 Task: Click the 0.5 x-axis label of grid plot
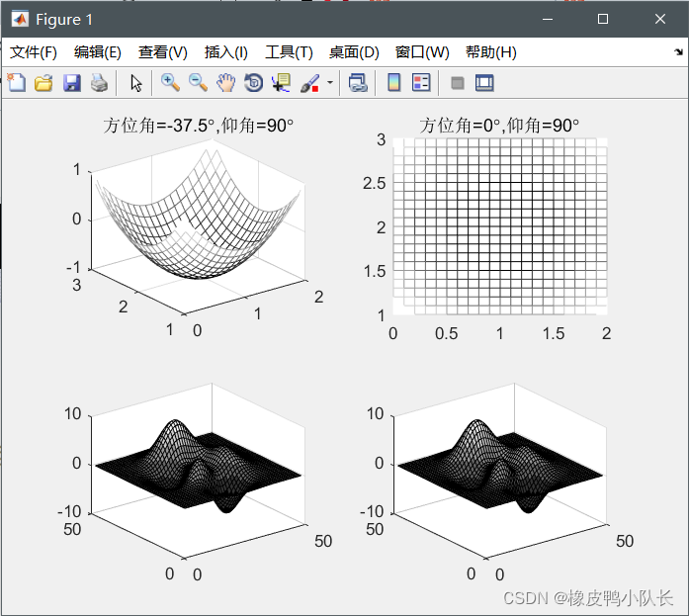click(446, 333)
